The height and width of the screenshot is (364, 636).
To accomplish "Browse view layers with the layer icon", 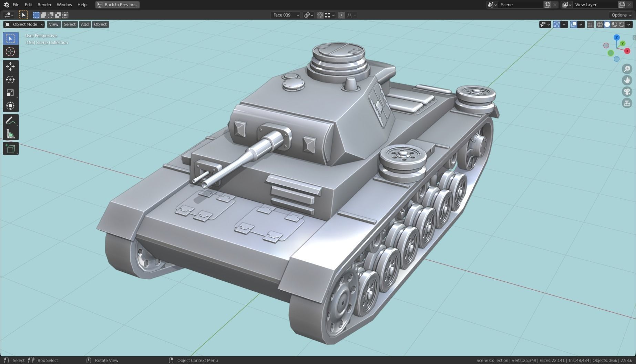I will tap(567, 4).
